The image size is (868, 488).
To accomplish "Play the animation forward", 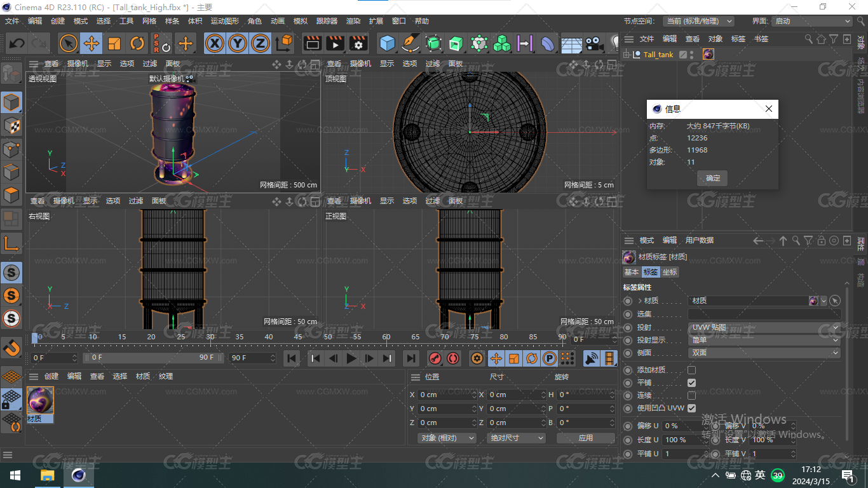I will (x=351, y=358).
